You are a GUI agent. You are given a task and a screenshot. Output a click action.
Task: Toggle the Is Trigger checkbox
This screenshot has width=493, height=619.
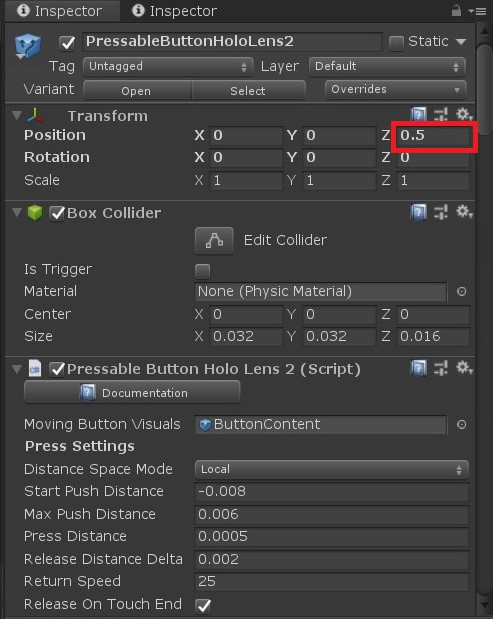click(x=202, y=270)
